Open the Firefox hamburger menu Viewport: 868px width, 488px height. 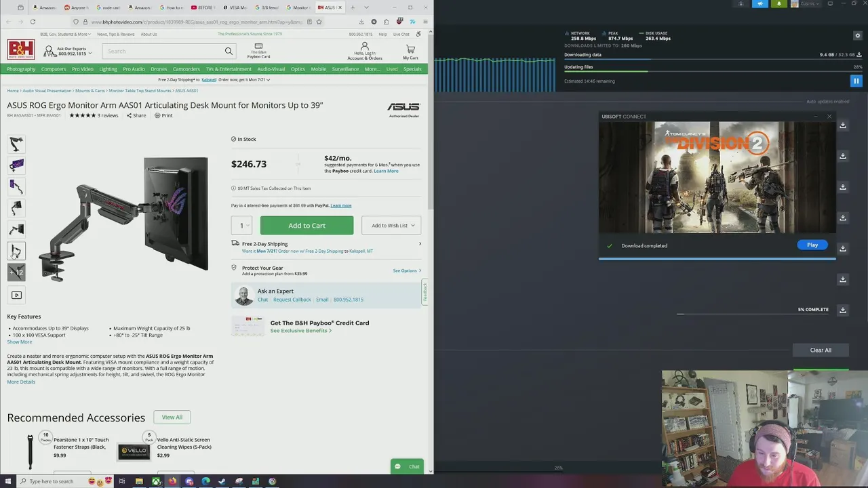pos(425,22)
